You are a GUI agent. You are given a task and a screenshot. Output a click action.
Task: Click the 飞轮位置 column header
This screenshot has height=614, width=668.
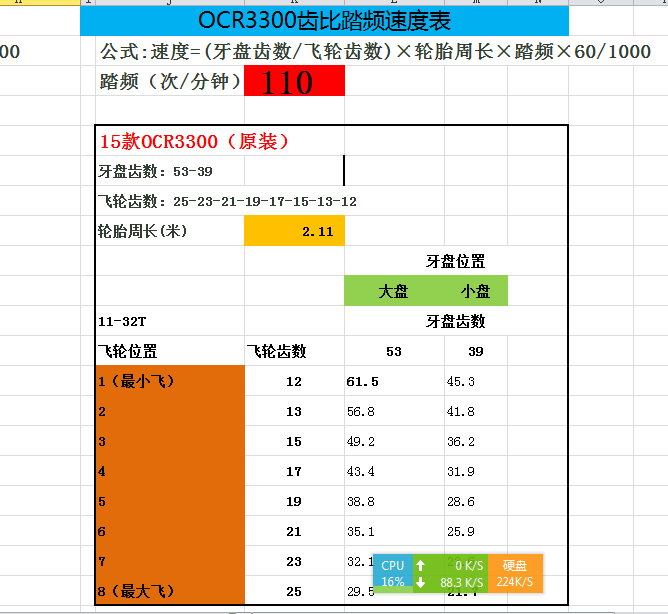point(128,352)
